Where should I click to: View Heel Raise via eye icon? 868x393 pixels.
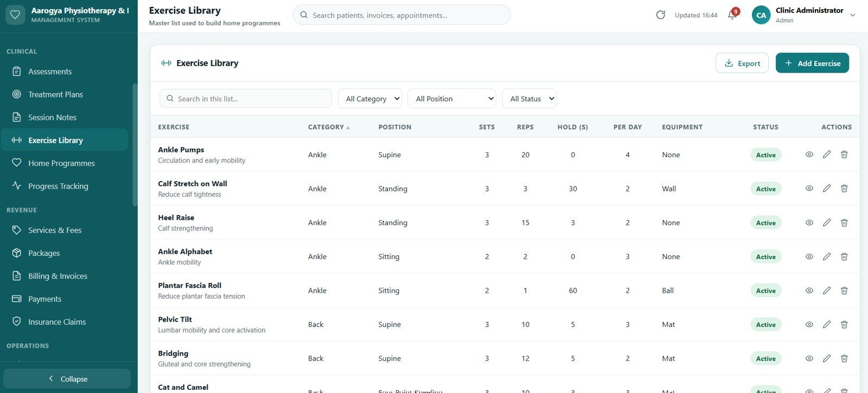tap(809, 223)
